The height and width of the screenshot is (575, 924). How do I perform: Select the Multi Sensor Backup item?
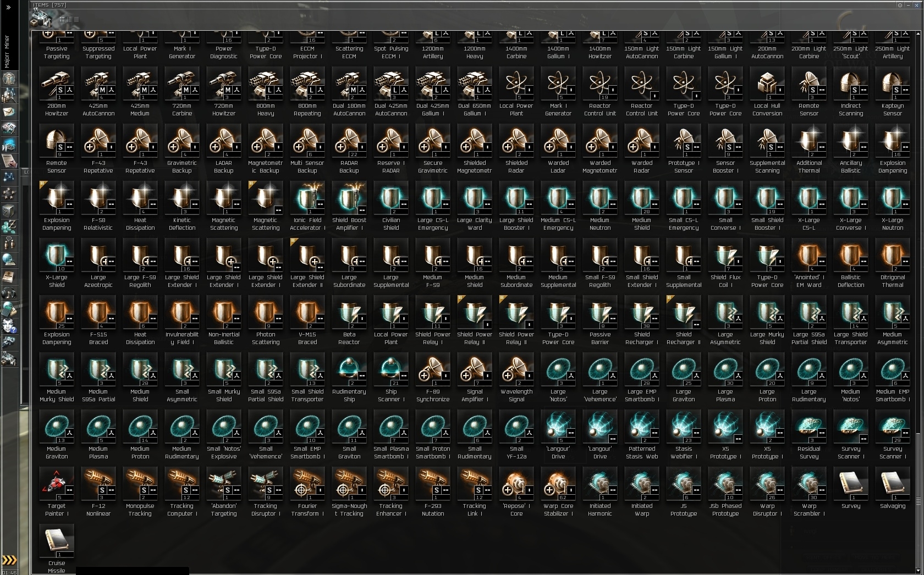[307, 149]
